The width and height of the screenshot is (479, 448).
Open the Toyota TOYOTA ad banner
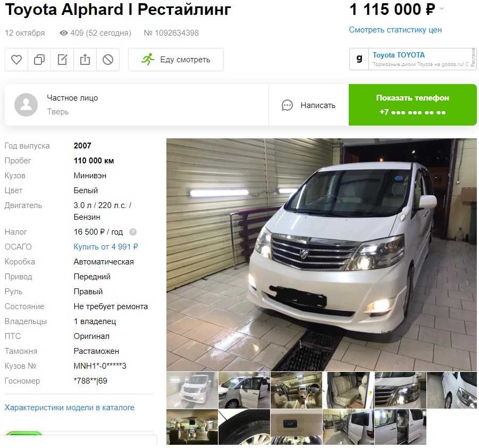click(x=413, y=59)
